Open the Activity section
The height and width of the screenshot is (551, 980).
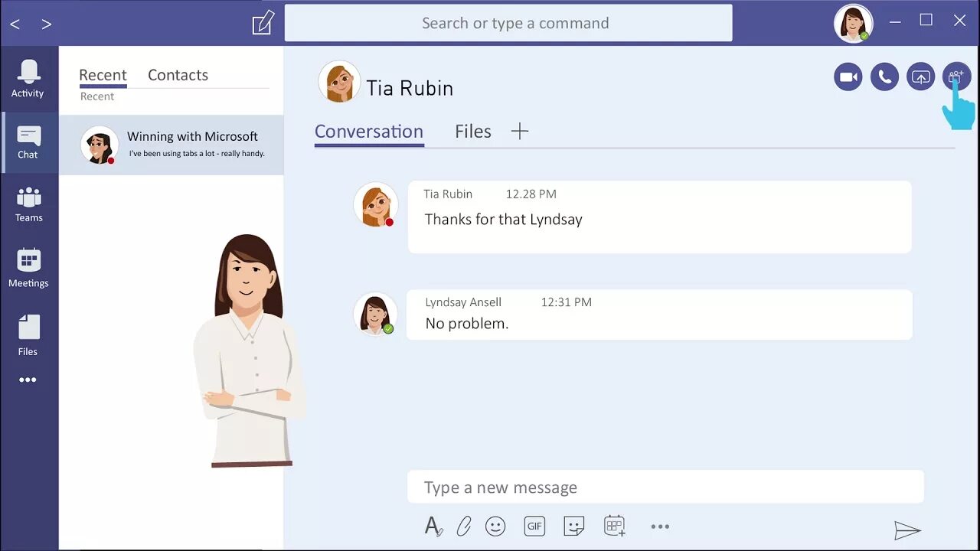pos(28,79)
